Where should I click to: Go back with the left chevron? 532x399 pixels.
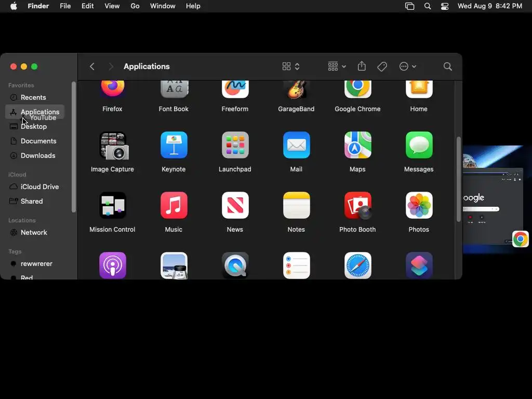(x=92, y=66)
